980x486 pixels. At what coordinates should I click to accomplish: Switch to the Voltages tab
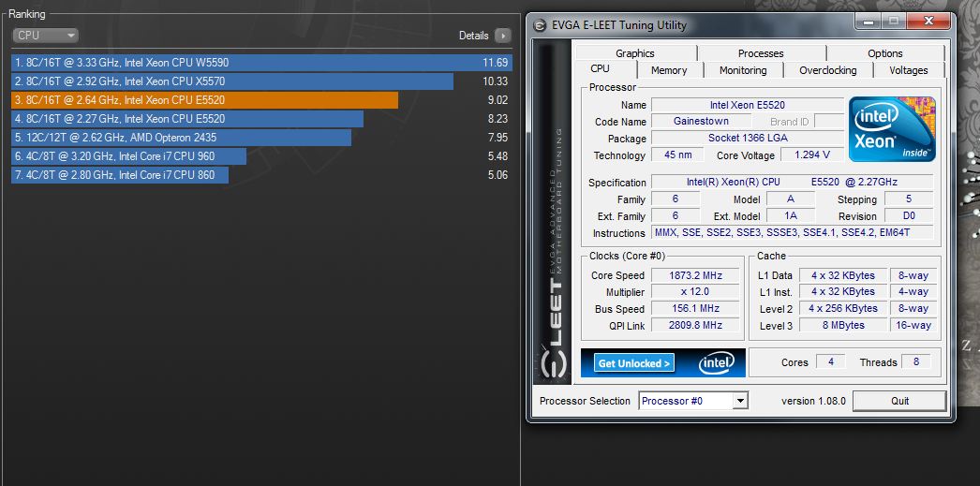(x=908, y=70)
